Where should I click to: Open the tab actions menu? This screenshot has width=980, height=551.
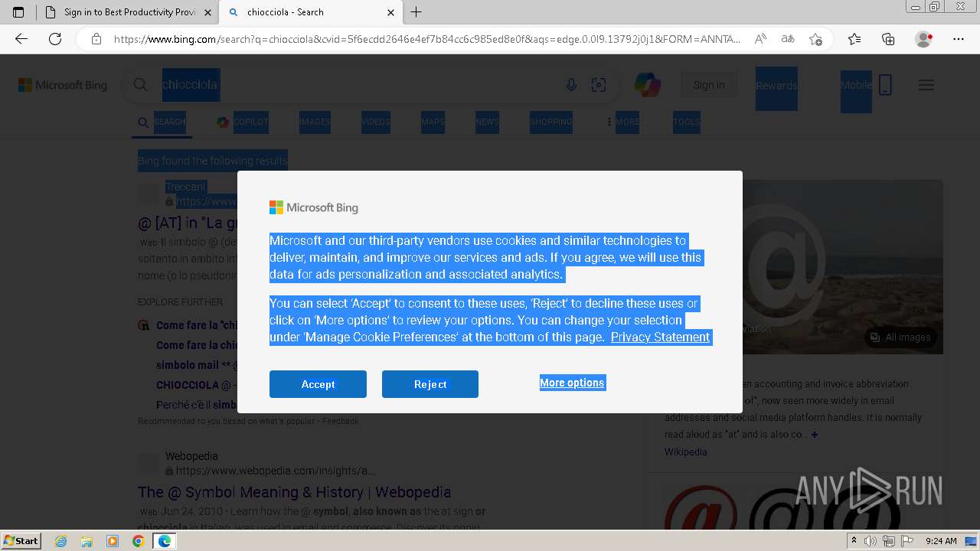18,12
